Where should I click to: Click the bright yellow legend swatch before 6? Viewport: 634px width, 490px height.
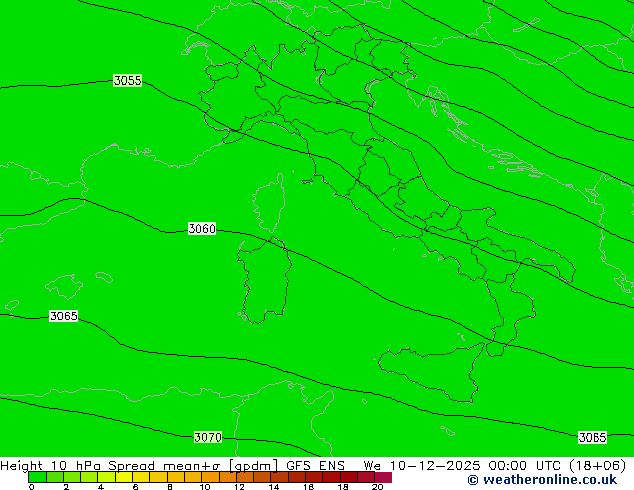click(x=124, y=477)
